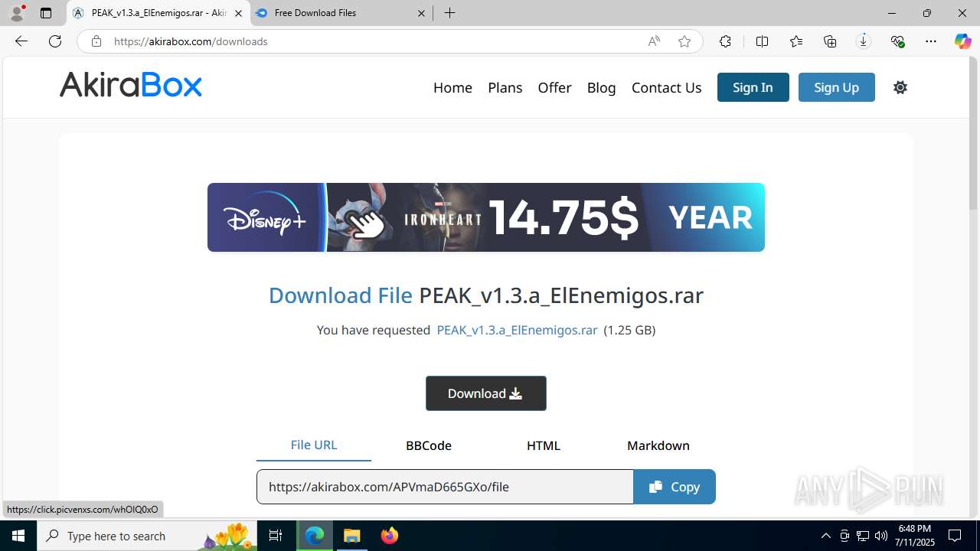Refresh the current page
The image size is (980, 551).
point(55,41)
